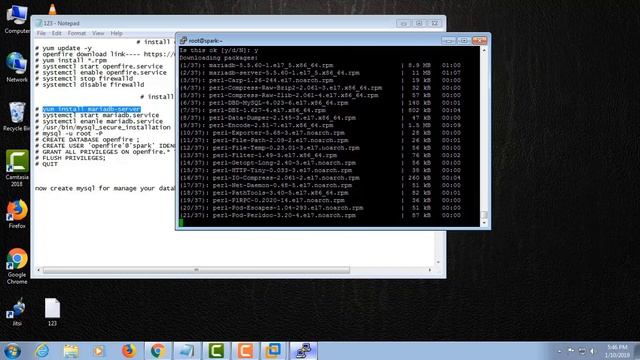Open the Jitsi desktop shortcut
The height and width of the screenshot is (360, 640).
pyautogui.click(x=17, y=312)
